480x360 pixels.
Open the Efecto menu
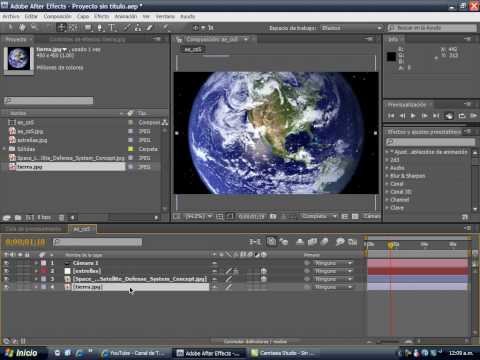click(101, 16)
